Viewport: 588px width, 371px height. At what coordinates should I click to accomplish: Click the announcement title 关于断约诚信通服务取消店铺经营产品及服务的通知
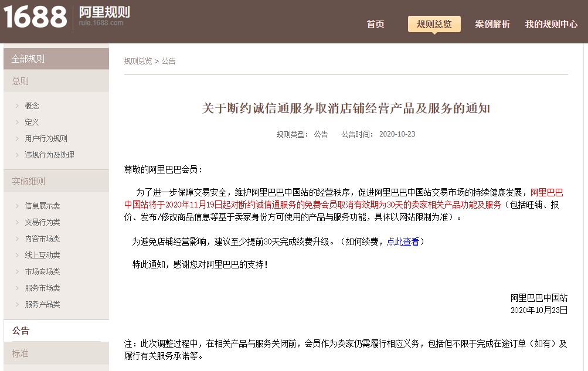346,108
